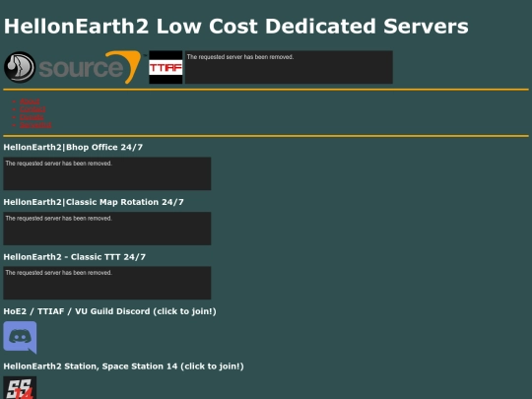This screenshot has height=399, width=532.
Task: Open the Contact link
Action: (33, 109)
